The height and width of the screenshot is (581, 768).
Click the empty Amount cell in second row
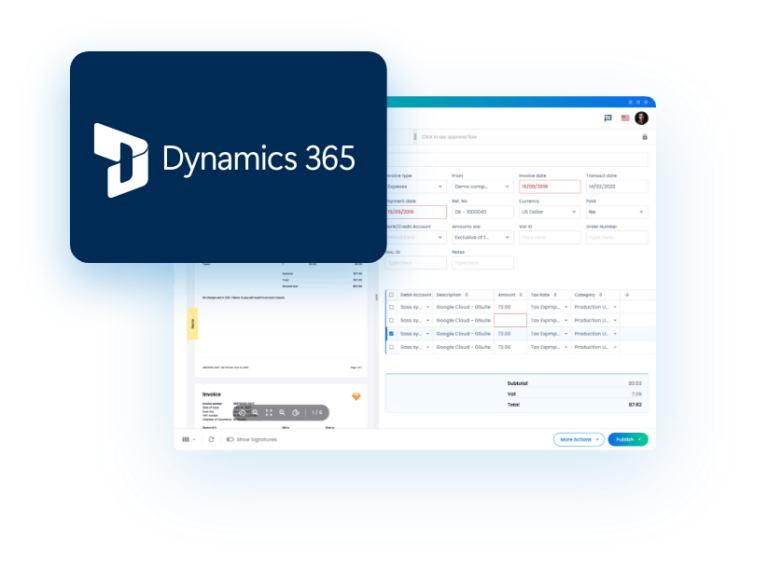tap(510, 320)
